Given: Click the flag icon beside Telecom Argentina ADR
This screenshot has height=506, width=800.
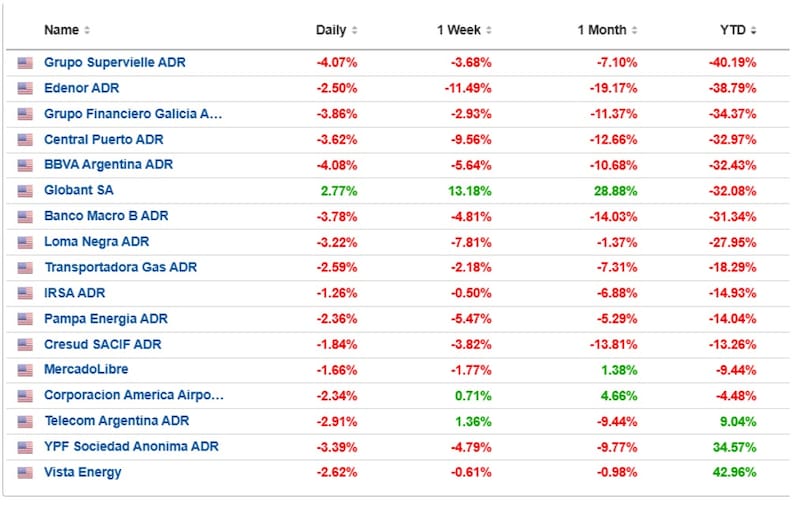Looking at the screenshot, I should point(24,421).
